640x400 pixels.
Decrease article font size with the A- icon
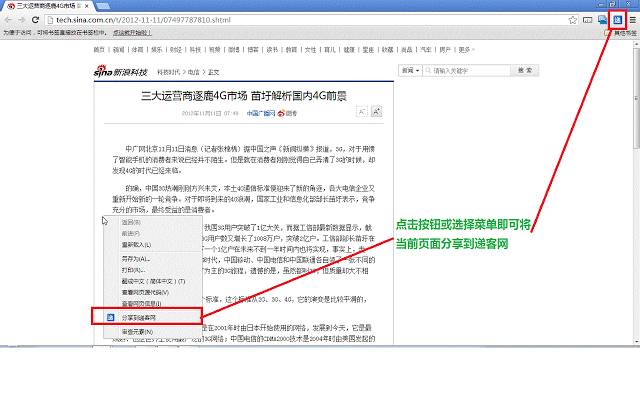click(362, 111)
